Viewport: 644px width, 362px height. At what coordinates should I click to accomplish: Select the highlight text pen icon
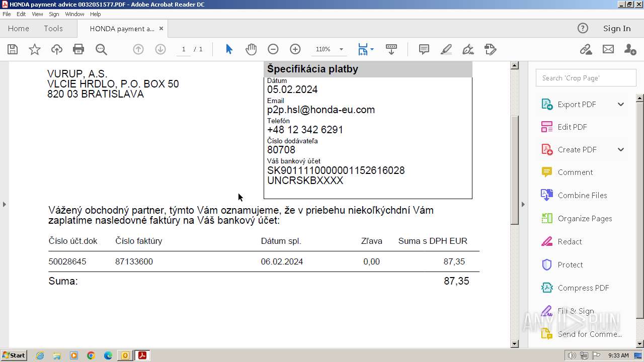pyautogui.click(x=446, y=49)
